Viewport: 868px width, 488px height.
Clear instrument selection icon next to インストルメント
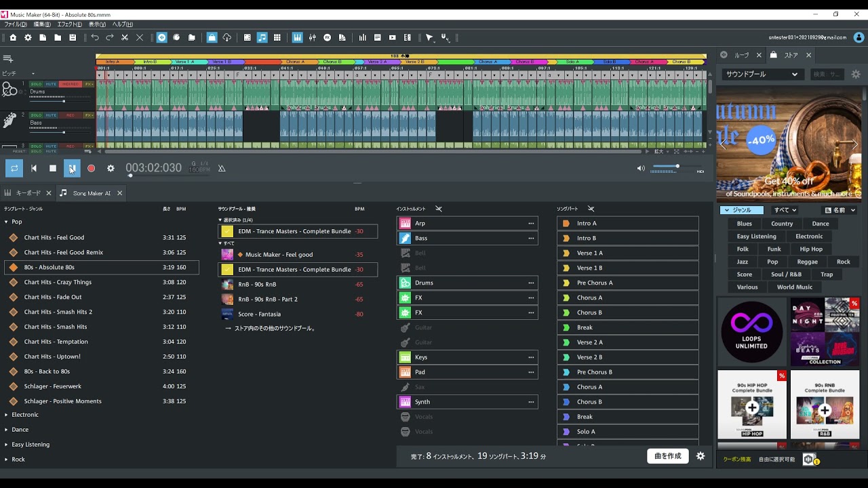tap(439, 209)
